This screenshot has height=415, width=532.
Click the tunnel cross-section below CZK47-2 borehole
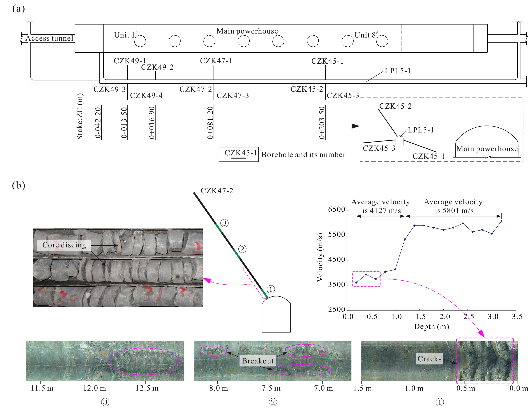(x=276, y=315)
